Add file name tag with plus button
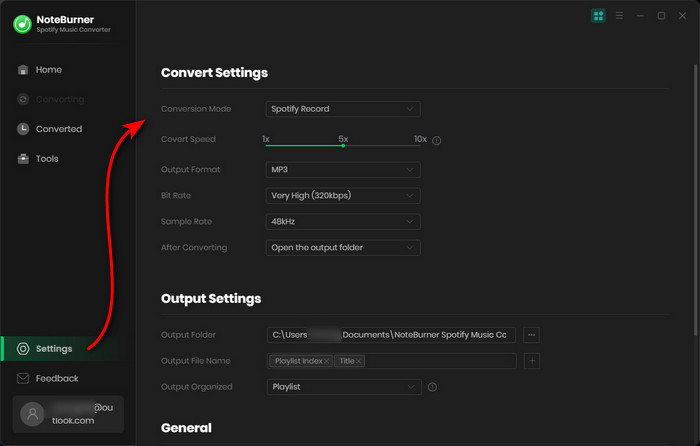The height and width of the screenshot is (446, 700). pyautogui.click(x=532, y=361)
